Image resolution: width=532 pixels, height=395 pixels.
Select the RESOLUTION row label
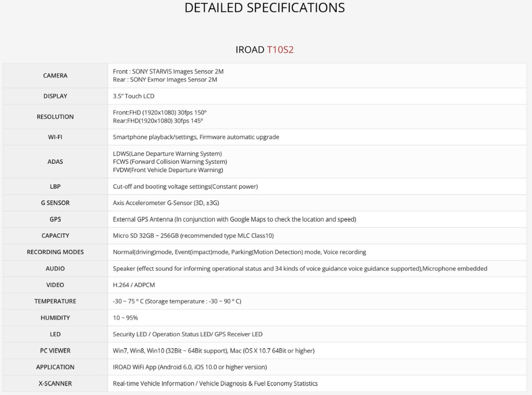(x=55, y=117)
